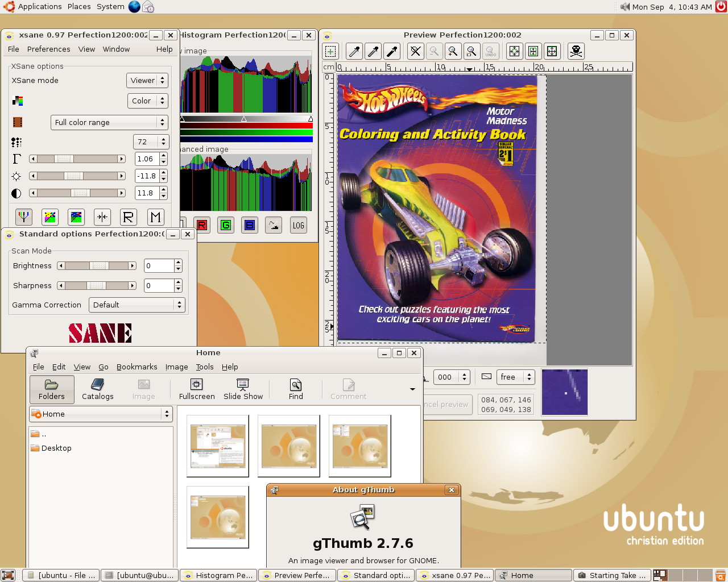Screen dimensions: 728x582
Task: Click the Fullscreen icon in gThumb
Action: pos(197,389)
